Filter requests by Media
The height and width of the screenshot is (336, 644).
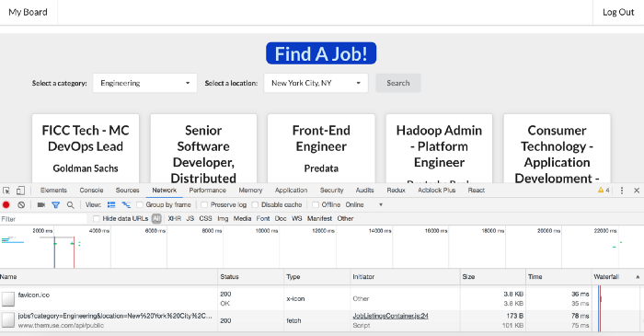coord(242,218)
